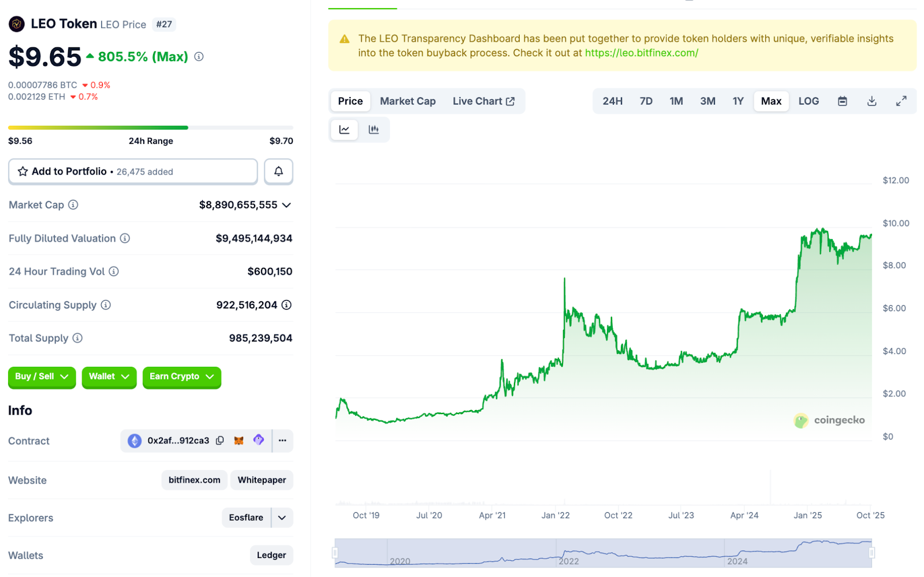Download chart data via download icon
The width and height of the screenshot is (924, 577).
click(872, 101)
